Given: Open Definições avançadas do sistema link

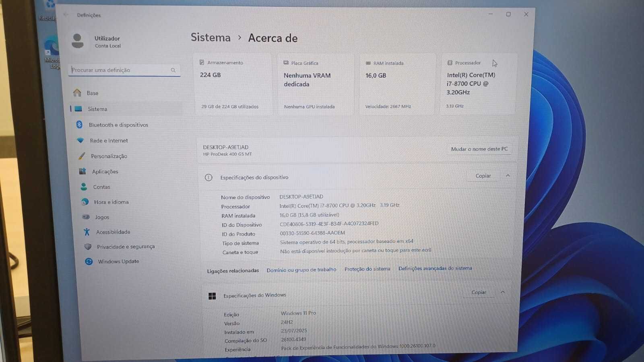Looking at the screenshot, I should [x=435, y=268].
